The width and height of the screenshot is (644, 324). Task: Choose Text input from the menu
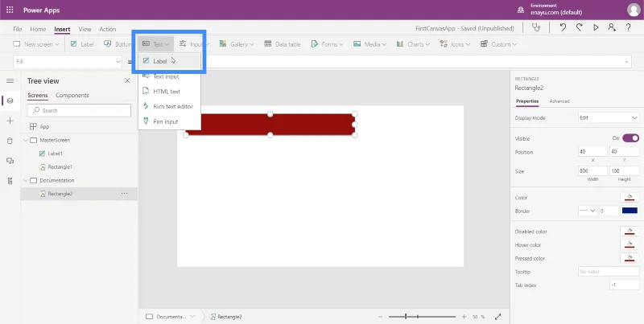[x=170, y=76]
